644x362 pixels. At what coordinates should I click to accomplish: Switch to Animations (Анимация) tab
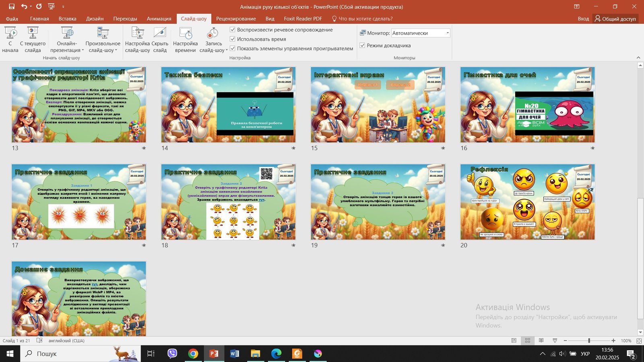pos(159,19)
